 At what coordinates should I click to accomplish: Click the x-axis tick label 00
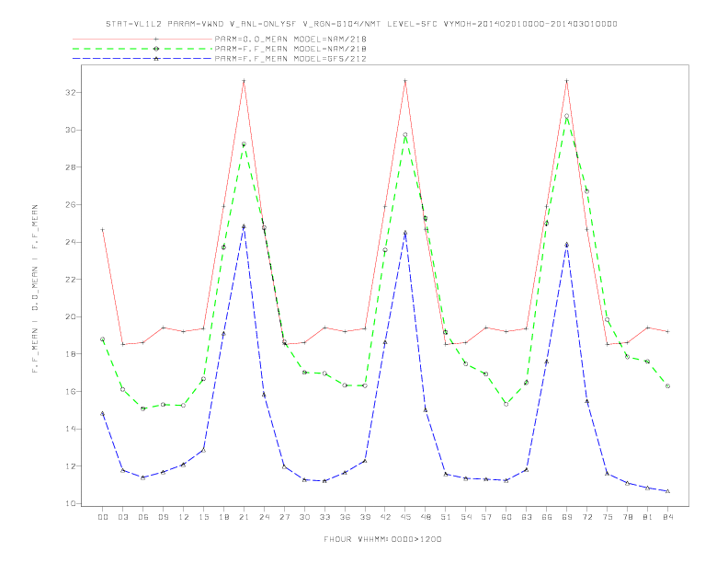tap(103, 517)
